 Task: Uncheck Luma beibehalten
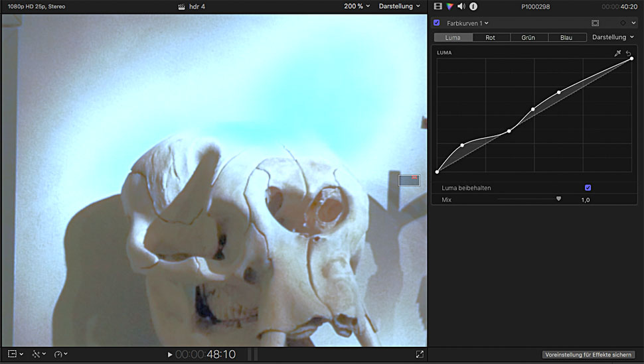588,188
